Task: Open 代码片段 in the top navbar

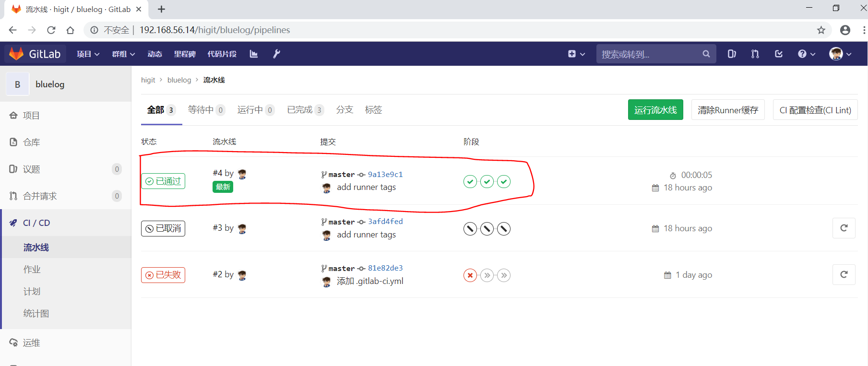Action: tap(222, 54)
